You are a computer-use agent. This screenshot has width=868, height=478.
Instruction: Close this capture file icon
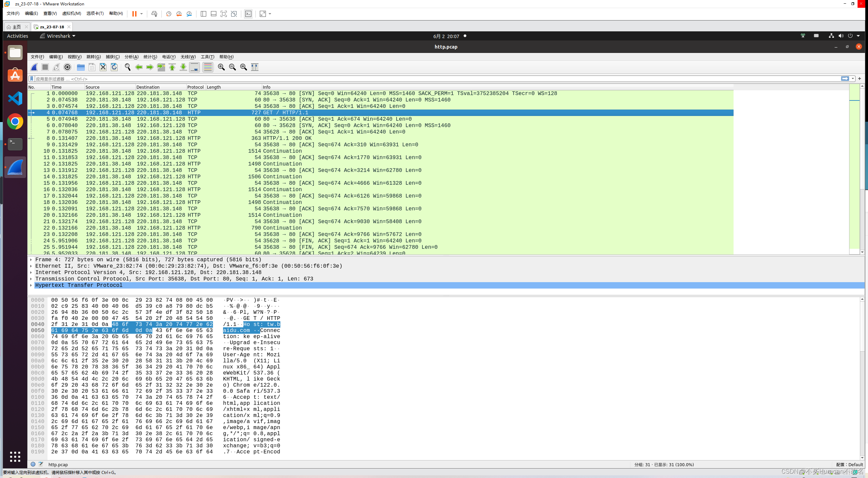pyautogui.click(x=103, y=67)
